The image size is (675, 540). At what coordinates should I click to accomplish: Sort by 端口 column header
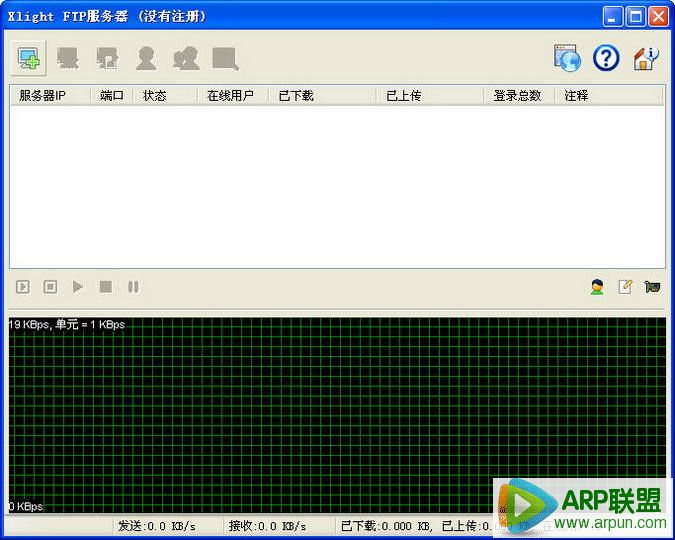pos(112,95)
